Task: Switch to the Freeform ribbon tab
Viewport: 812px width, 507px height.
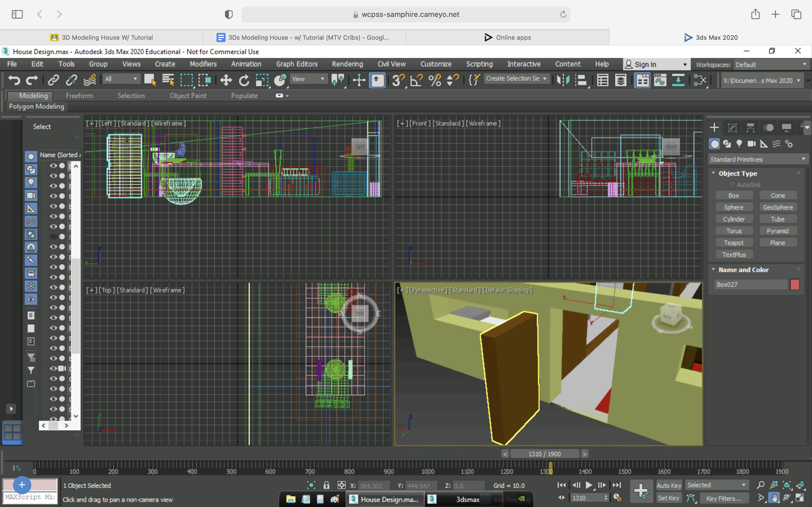Action: 79,95
